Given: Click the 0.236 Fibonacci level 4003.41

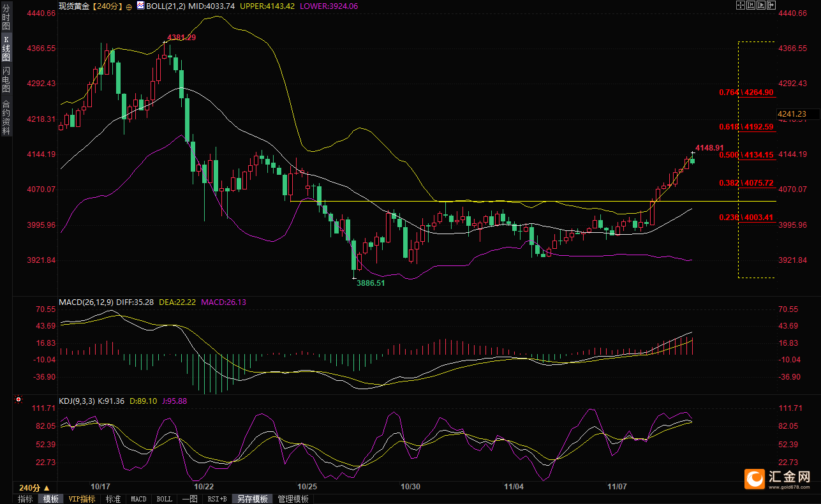Looking at the screenshot, I should click(746, 218).
